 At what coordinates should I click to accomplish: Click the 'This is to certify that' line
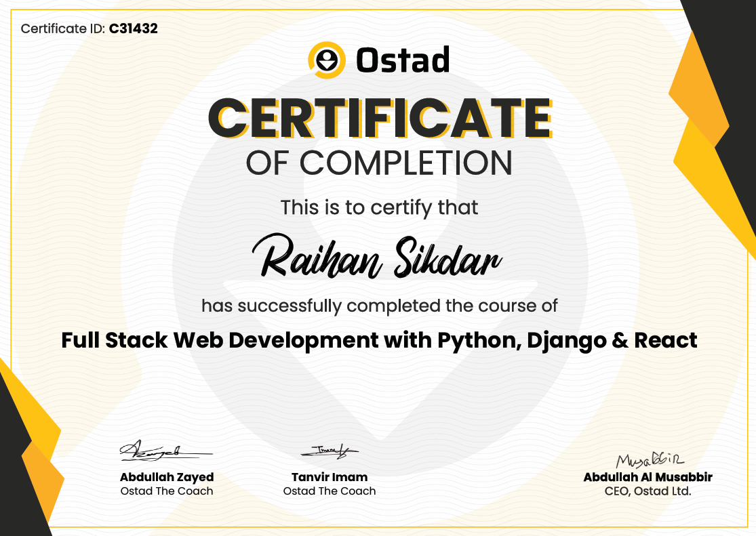pos(379,208)
